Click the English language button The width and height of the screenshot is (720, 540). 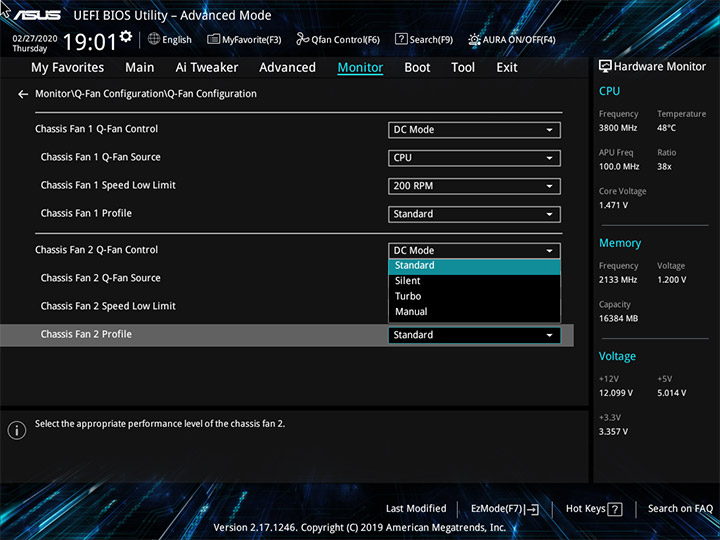point(170,39)
